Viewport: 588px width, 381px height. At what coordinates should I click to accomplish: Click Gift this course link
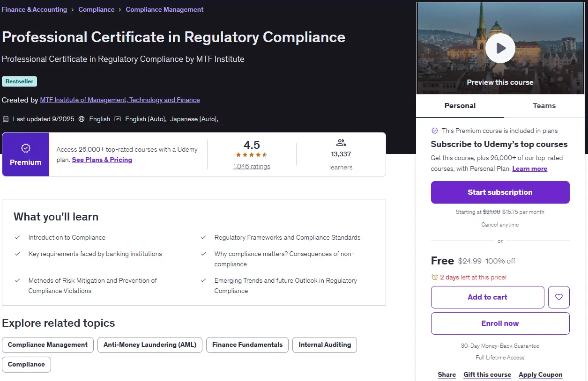(487, 374)
